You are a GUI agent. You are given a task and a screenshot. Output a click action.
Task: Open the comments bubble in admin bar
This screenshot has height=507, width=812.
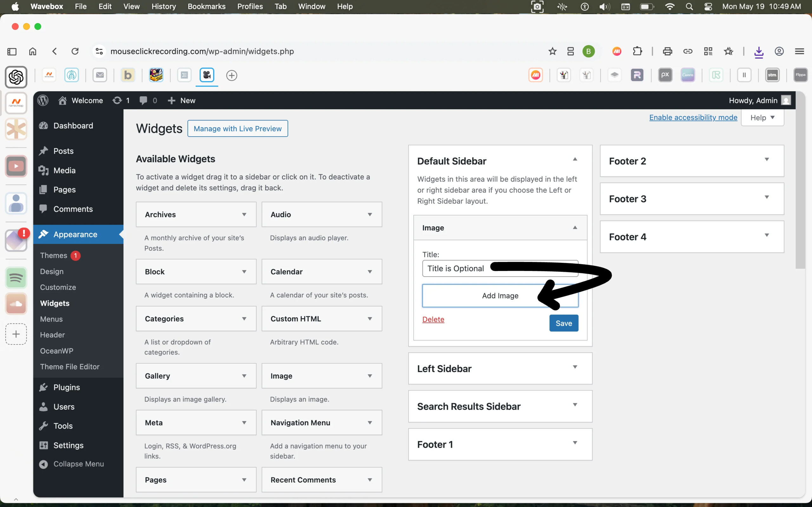tap(143, 100)
